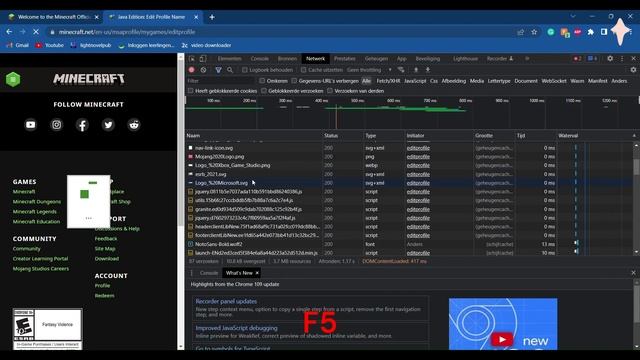Check Verzoeken van derden checkbox
The height and width of the screenshot is (360, 640).
330,91
